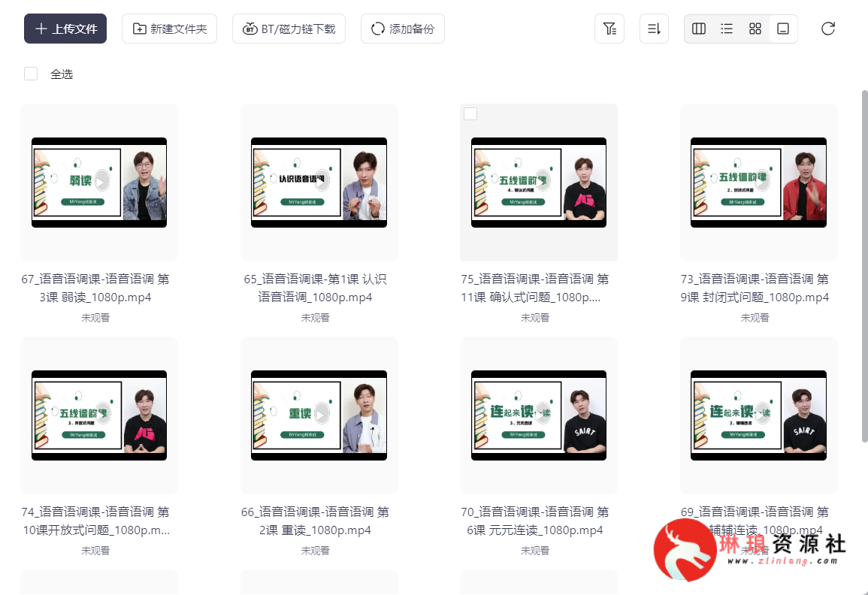Tick the 全选 select-all checkbox
The width and height of the screenshot is (868, 595).
pyautogui.click(x=31, y=74)
